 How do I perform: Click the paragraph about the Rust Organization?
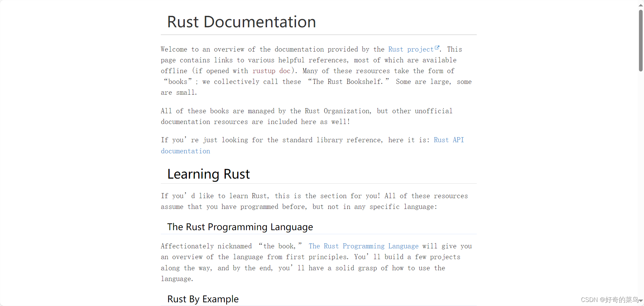point(307,116)
